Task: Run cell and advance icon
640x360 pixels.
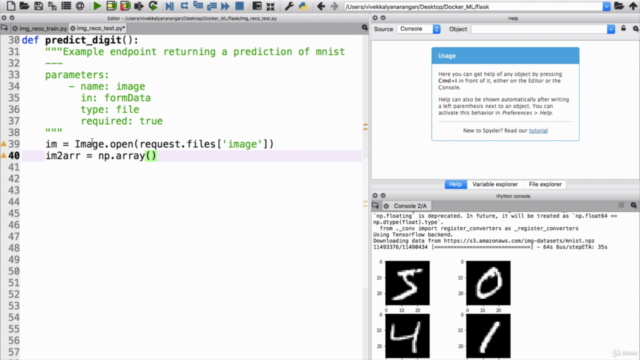Action: click(125, 6)
